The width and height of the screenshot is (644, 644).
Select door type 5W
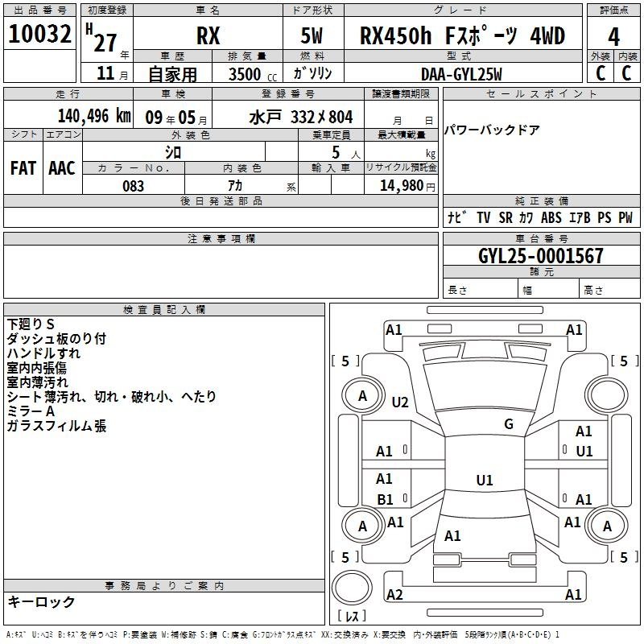pos(312,35)
